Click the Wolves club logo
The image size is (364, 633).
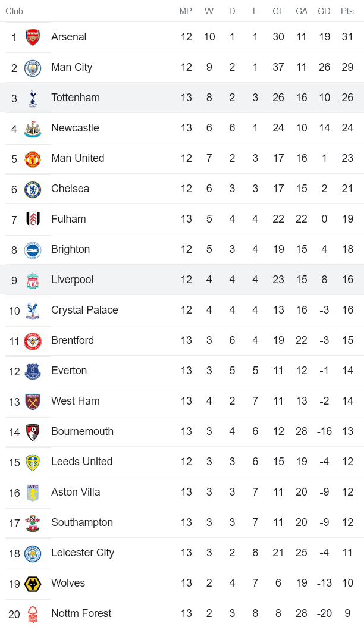click(x=33, y=584)
